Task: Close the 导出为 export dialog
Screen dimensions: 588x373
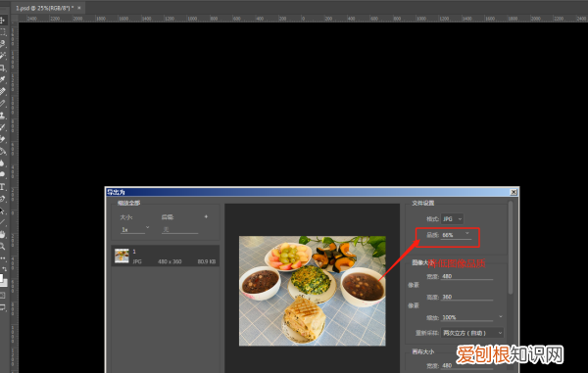Action: click(514, 192)
